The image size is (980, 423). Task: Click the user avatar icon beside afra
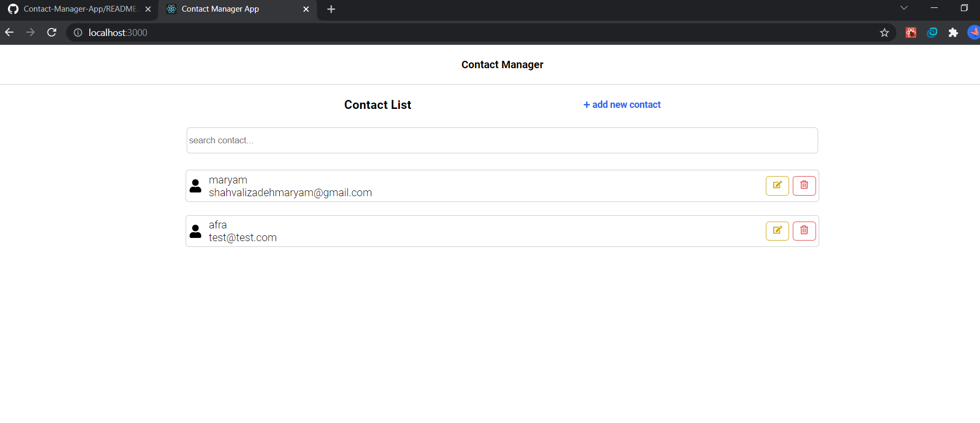point(196,232)
